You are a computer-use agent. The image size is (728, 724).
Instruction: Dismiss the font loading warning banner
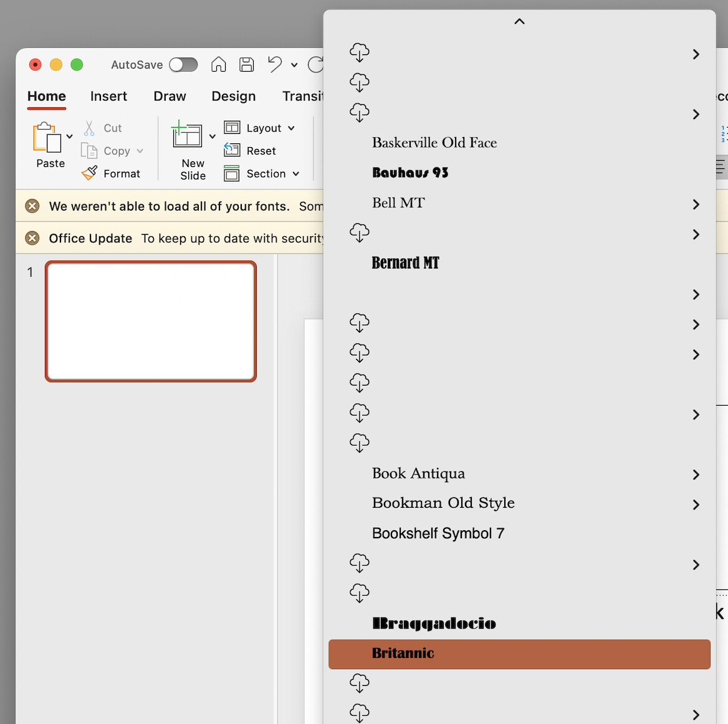(32, 206)
